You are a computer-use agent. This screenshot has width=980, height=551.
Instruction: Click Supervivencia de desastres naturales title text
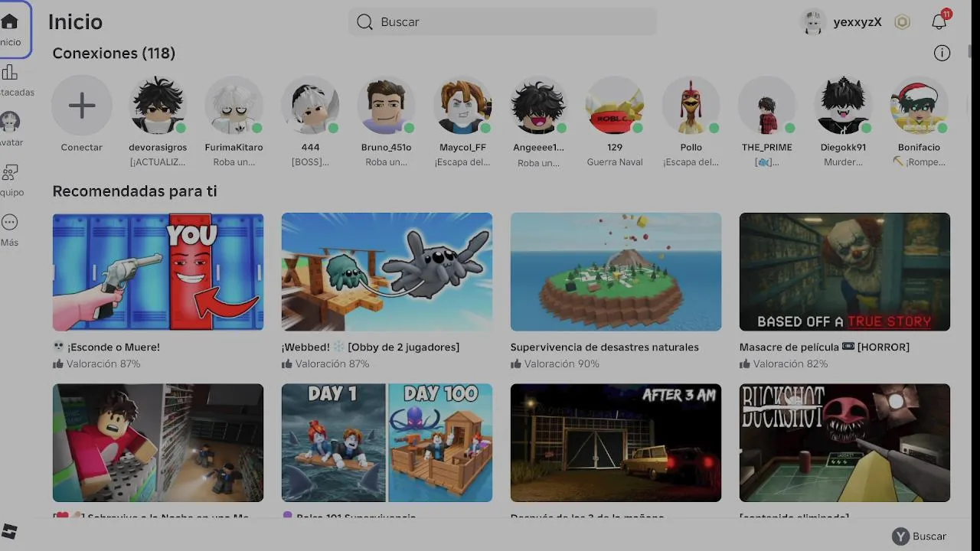(x=604, y=347)
